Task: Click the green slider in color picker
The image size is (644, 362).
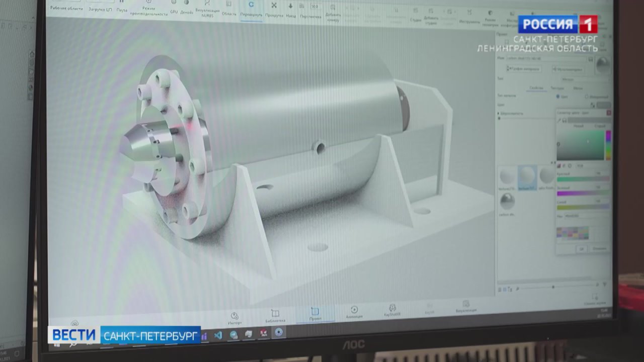Action: coord(583,193)
